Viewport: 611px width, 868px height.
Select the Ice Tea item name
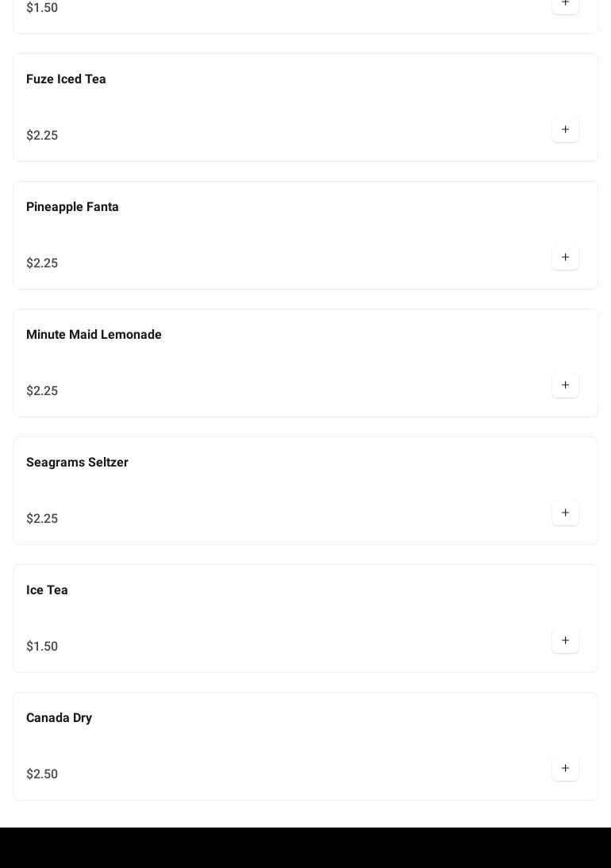tap(47, 590)
